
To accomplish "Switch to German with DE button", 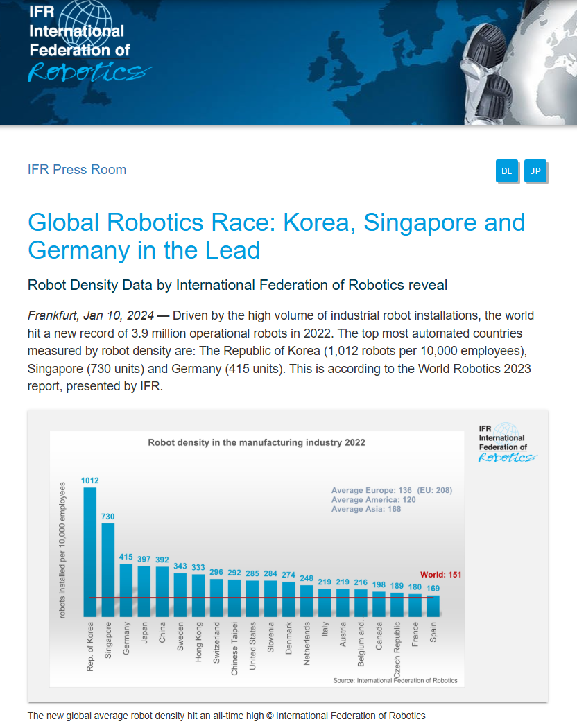I will pos(507,171).
